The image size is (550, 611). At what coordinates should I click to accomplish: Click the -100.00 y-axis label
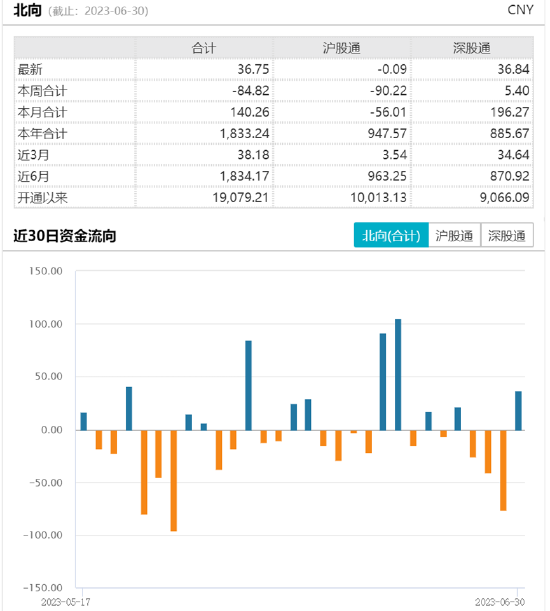[42, 535]
